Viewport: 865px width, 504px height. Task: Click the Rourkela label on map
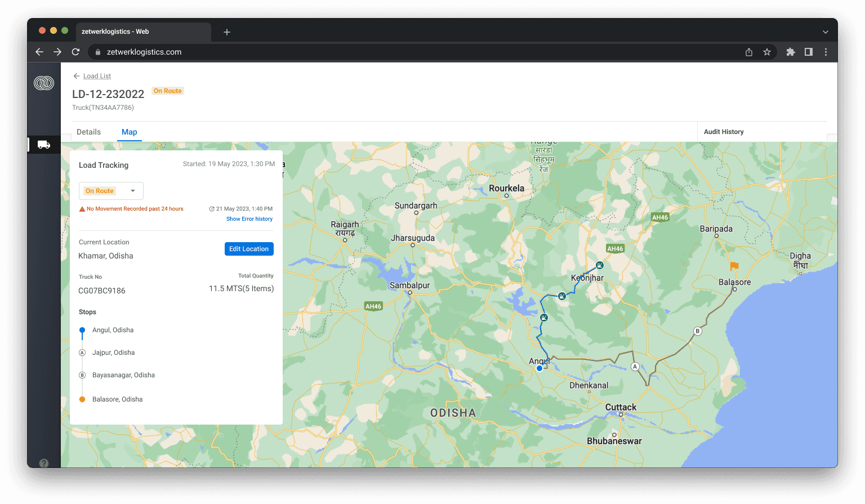pos(507,188)
